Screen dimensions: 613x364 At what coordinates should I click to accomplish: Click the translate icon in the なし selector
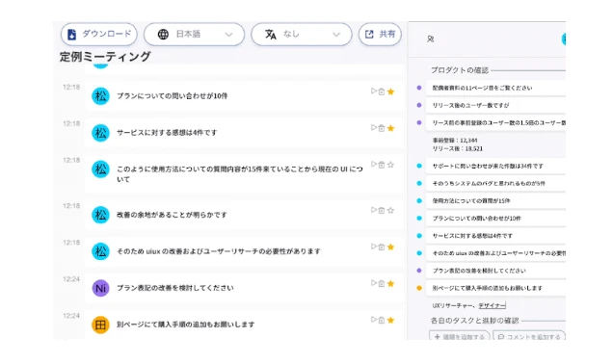(271, 35)
